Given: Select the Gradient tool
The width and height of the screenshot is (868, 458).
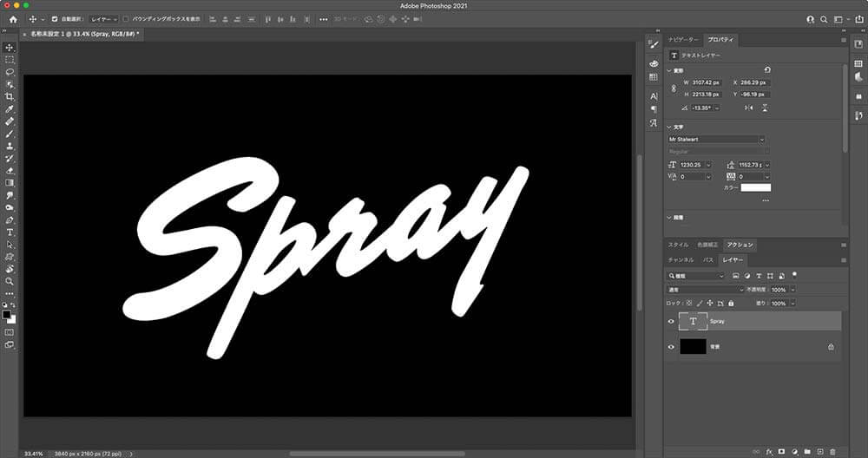Looking at the screenshot, I should tap(10, 183).
